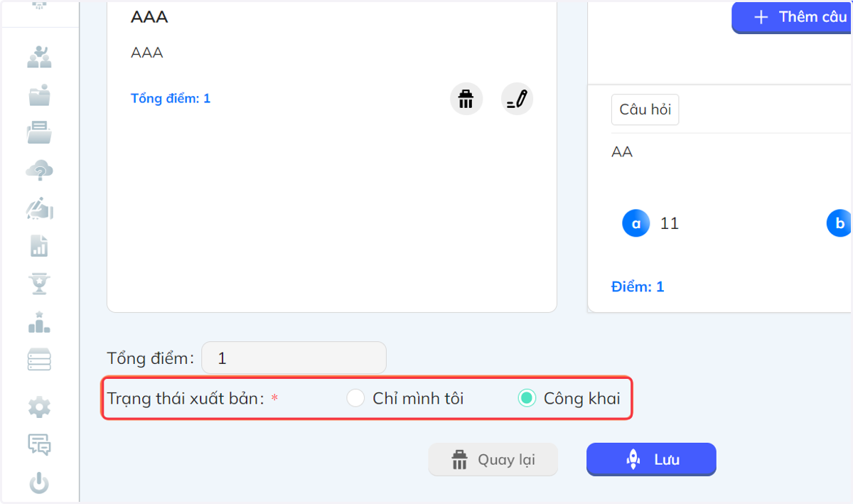Delete the AAA section with trash icon
The height and width of the screenshot is (504, 853).
(466, 99)
